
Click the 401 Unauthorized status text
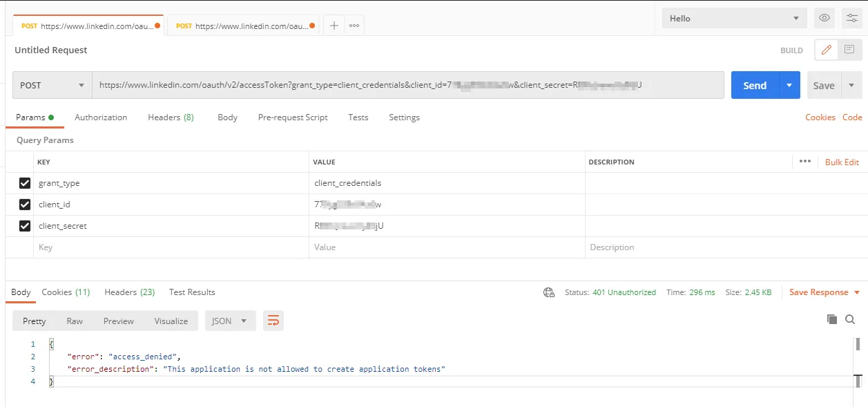click(624, 292)
